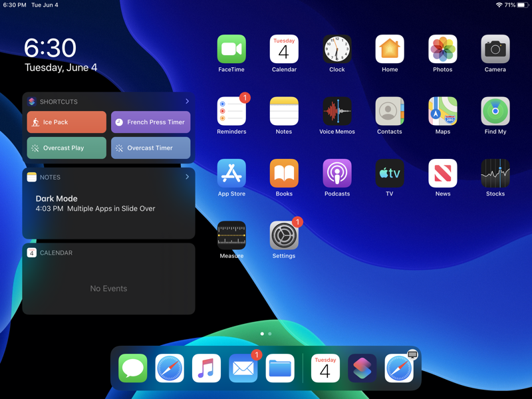This screenshot has width=532, height=399.
Task: Start the Overcast Timer shortcut
Action: (150, 148)
